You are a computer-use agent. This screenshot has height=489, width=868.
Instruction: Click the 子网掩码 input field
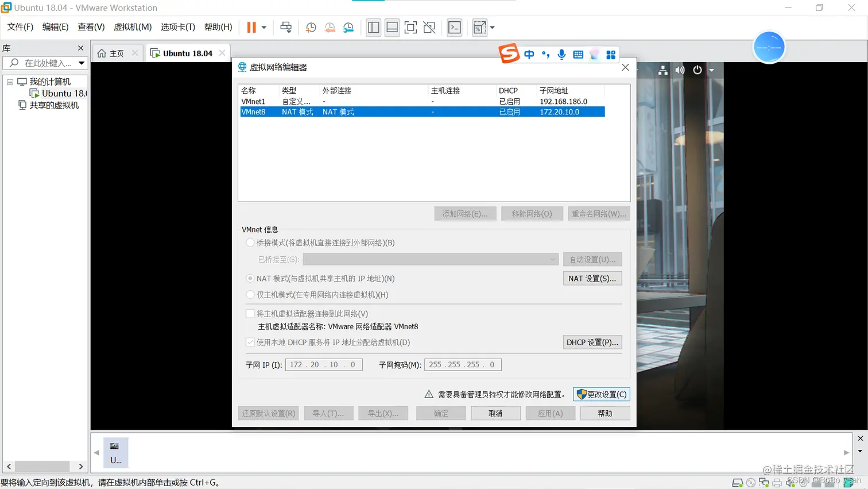(463, 365)
